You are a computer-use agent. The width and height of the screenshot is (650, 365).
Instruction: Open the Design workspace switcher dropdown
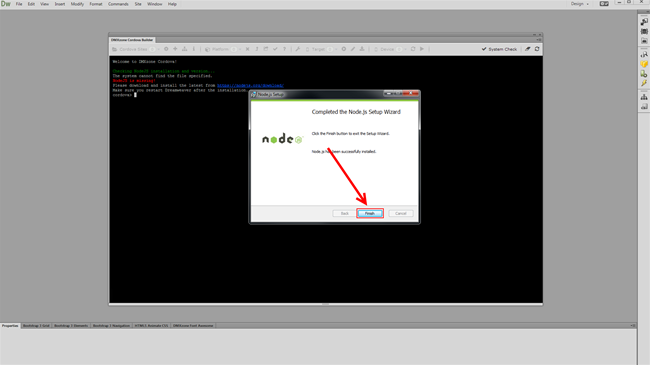coord(580,4)
